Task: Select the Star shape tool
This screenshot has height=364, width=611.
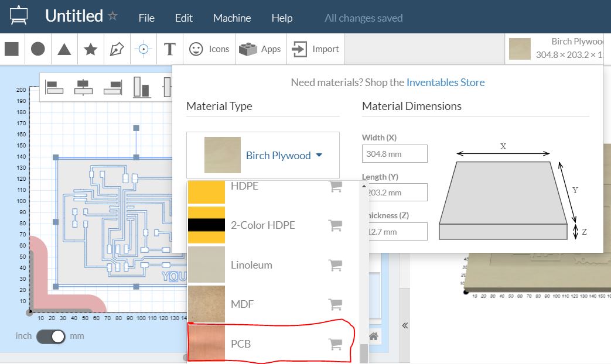Action: 90,49
